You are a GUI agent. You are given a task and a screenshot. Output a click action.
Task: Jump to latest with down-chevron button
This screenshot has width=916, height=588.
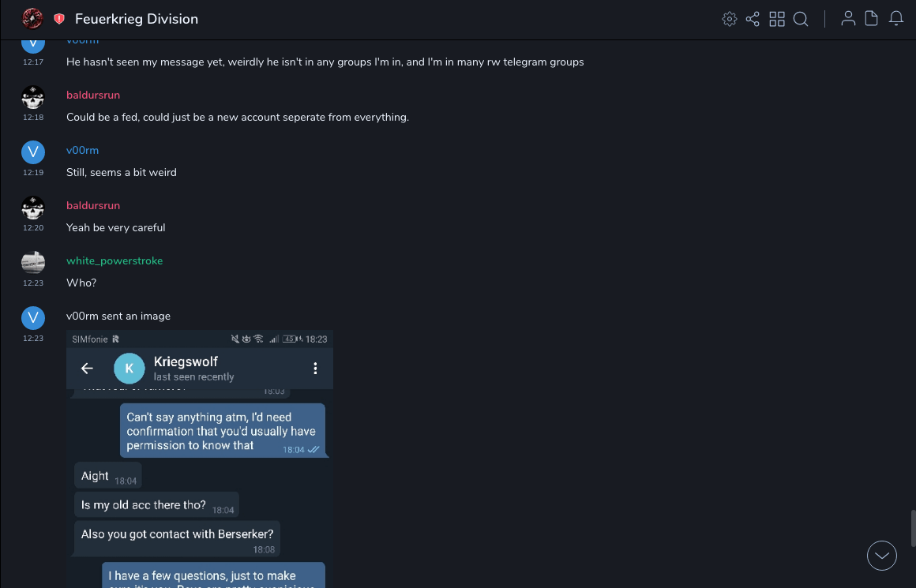pos(881,555)
